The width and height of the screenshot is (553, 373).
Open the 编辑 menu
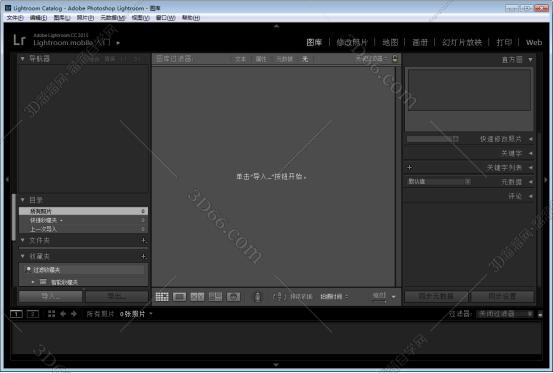(x=38, y=18)
